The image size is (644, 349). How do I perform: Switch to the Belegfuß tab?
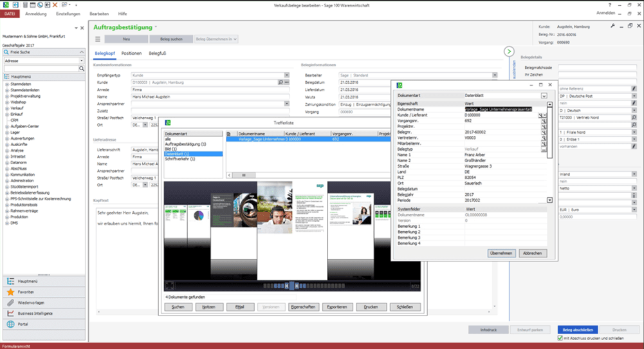[158, 53]
